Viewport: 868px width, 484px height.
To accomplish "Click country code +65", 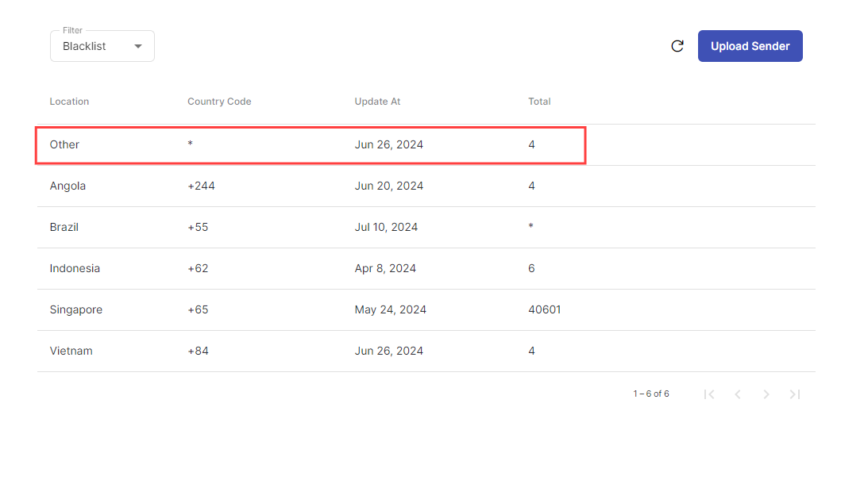I will 198,309.
